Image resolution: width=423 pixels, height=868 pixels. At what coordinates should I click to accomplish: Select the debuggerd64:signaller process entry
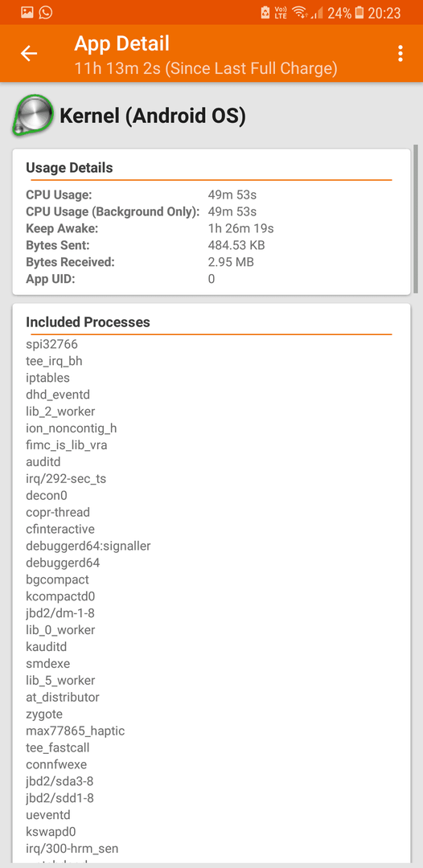[x=88, y=546]
